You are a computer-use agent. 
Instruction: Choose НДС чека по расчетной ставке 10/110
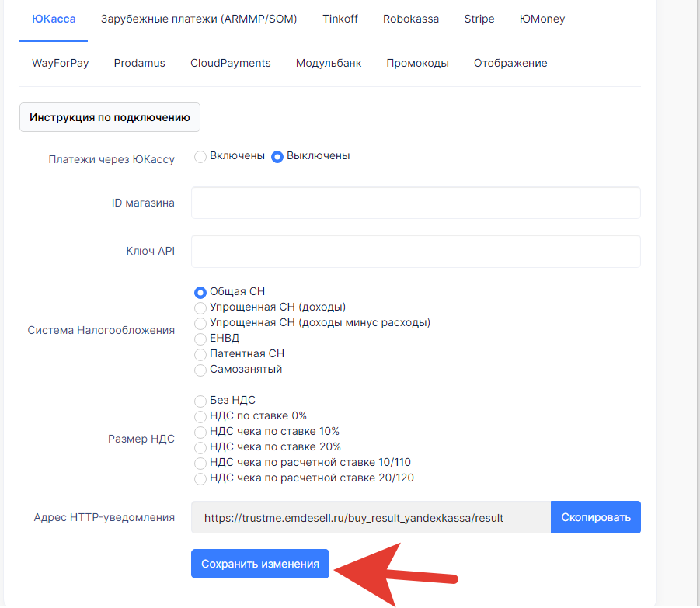[200, 463]
